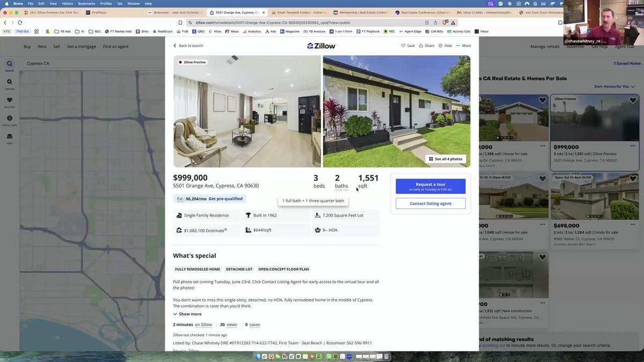Click 1 Saved Home link
644x362 pixels.
(x=627, y=63)
